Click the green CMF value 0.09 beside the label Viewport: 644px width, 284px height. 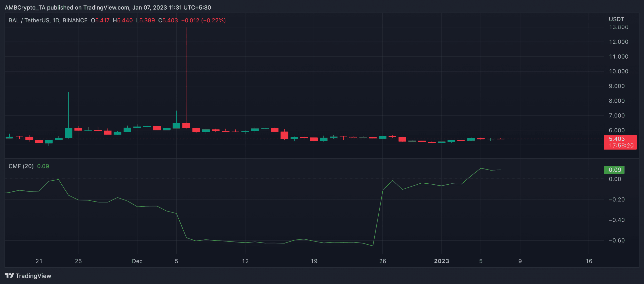click(x=43, y=166)
